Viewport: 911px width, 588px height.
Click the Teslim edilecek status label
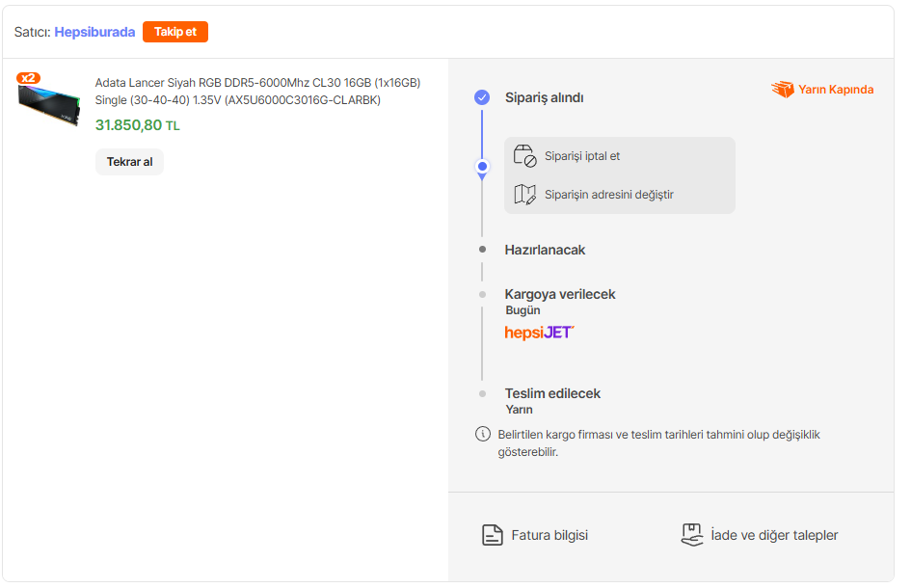pos(552,393)
